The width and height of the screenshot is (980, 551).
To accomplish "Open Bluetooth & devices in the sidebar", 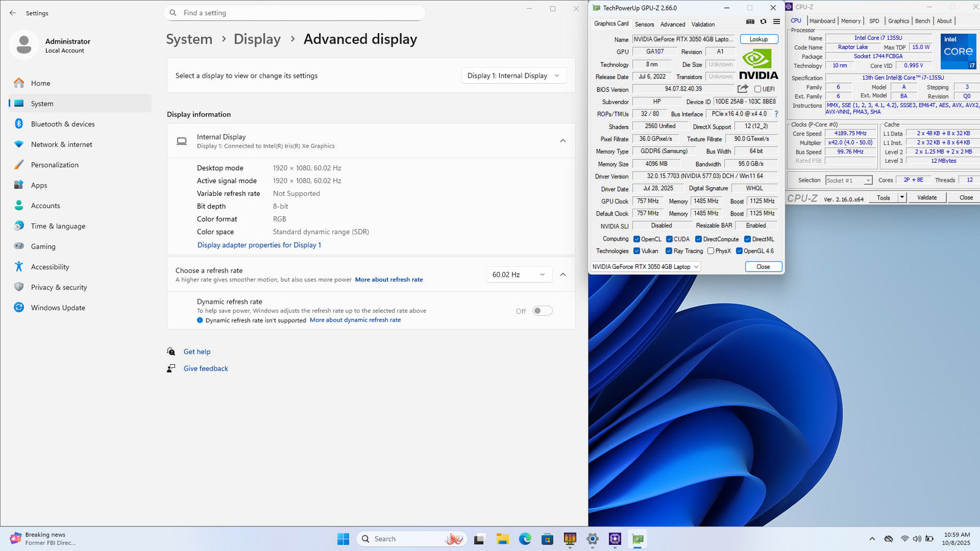I will click(x=62, y=124).
